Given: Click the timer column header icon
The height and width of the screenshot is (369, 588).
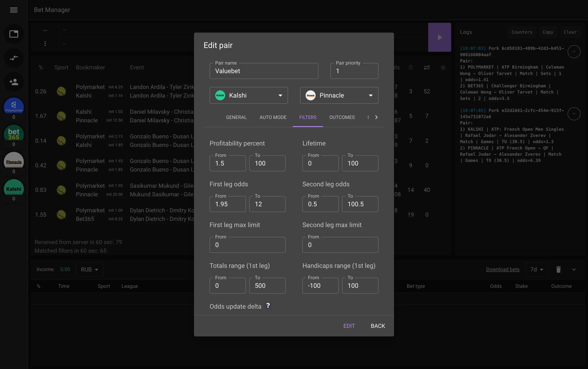Looking at the screenshot, I should 411,67.
